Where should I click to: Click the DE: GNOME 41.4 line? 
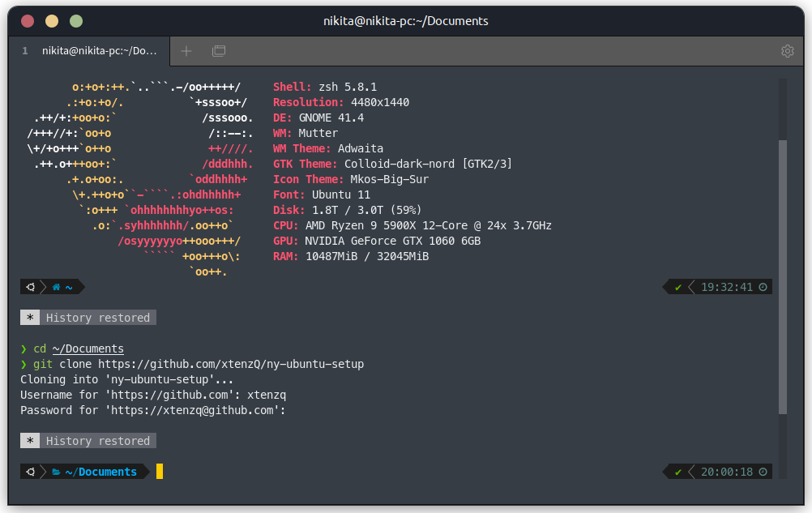(318, 118)
